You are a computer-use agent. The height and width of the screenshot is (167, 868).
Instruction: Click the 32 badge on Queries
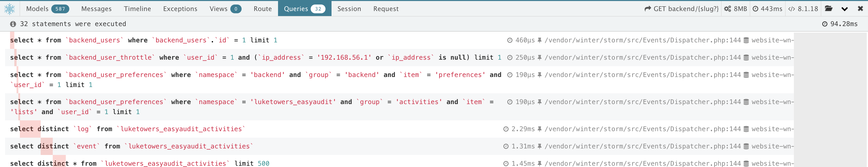pyautogui.click(x=318, y=9)
